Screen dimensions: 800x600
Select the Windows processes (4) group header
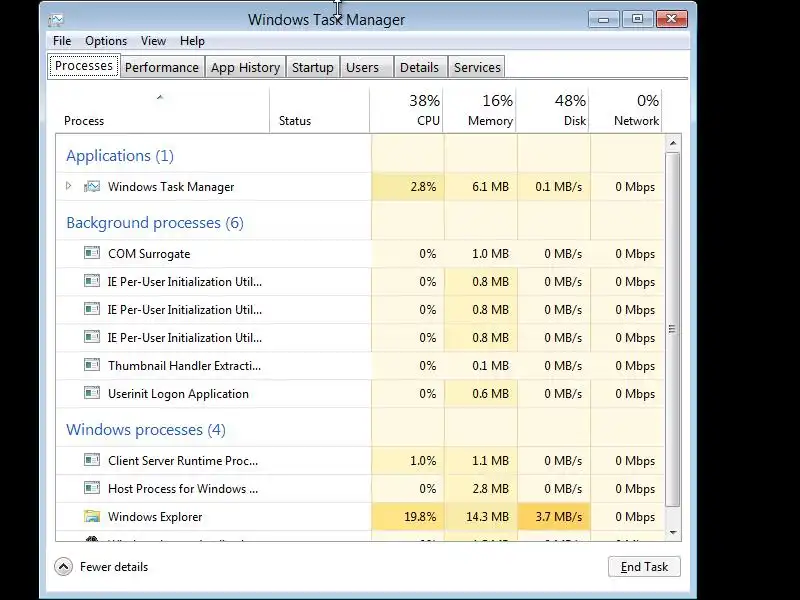coord(146,430)
